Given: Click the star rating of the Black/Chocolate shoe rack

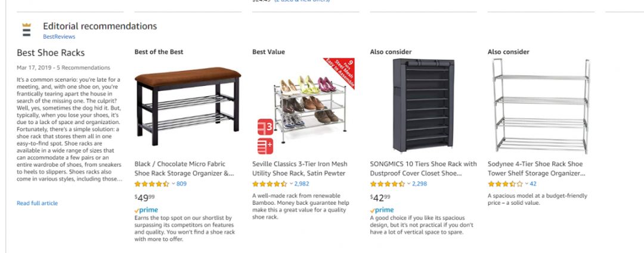Looking at the screenshot, I should [152, 184].
